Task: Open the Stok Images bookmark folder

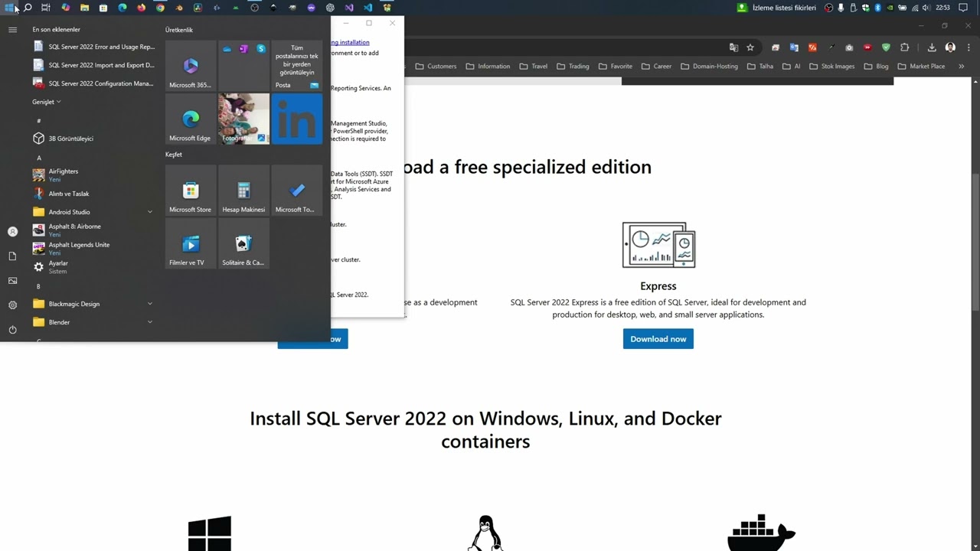Action: [x=831, y=67]
